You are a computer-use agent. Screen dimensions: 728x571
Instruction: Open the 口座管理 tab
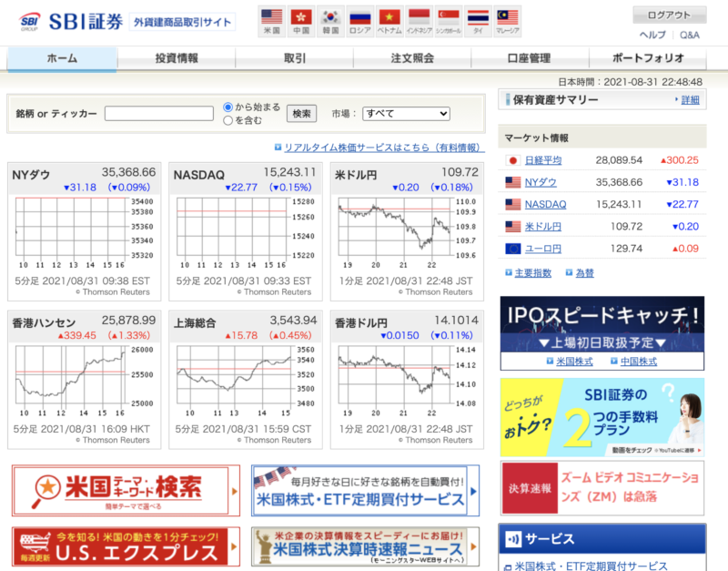click(x=530, y=58)
